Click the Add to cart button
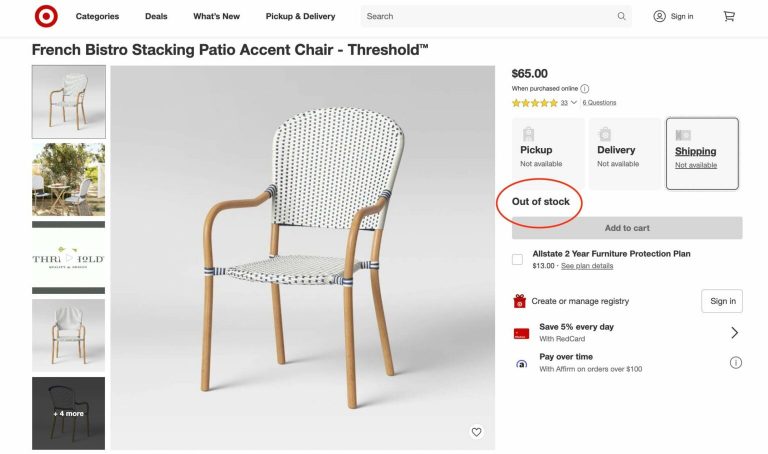Viewport: 768px width, 454px height. click(627, 228)
